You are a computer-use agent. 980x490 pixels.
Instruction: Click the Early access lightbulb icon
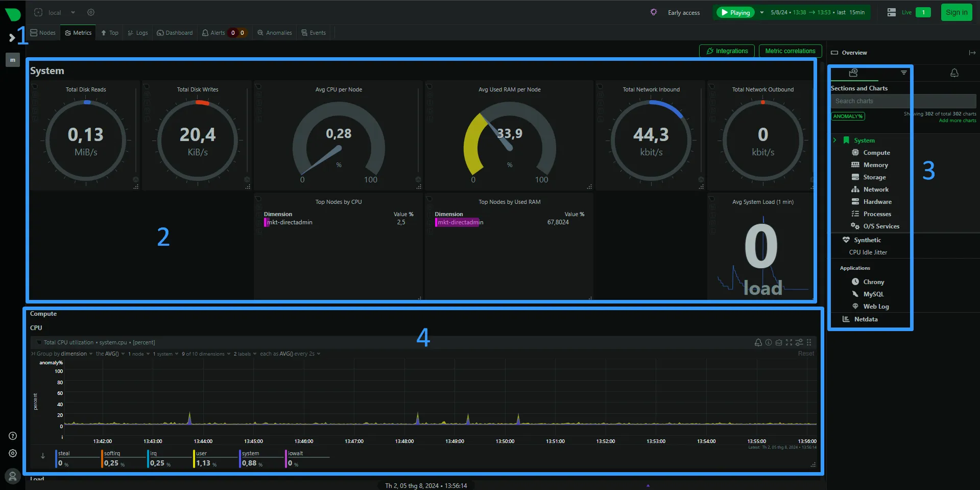tap(654, 12)
